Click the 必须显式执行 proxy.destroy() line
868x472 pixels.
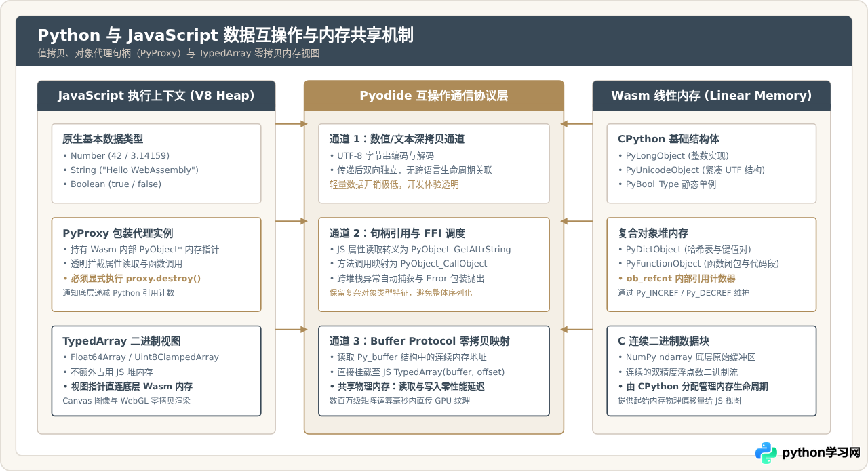[x=132, y=279]
